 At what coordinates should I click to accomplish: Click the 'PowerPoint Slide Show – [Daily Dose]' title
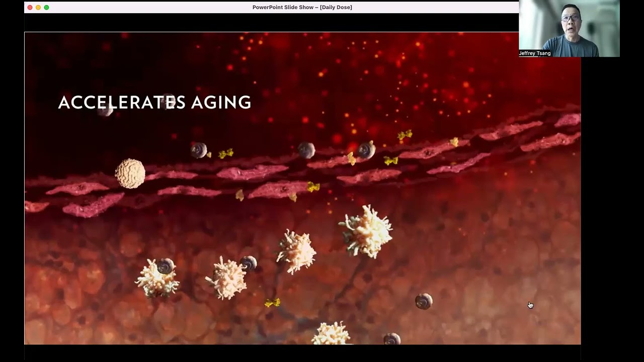click(302, 8)
